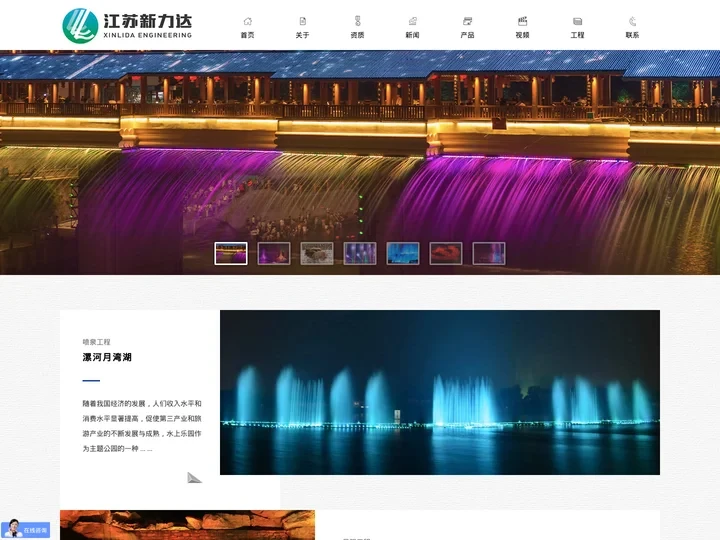
Task: Select the third banner thumbnail, grey stone
Action: point(317,253)
